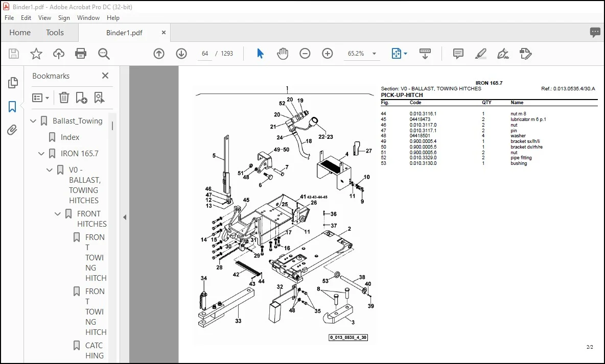The height and width of the screenshot is (364, 605).
Task: Print the document
Action: tap(81, 54)
